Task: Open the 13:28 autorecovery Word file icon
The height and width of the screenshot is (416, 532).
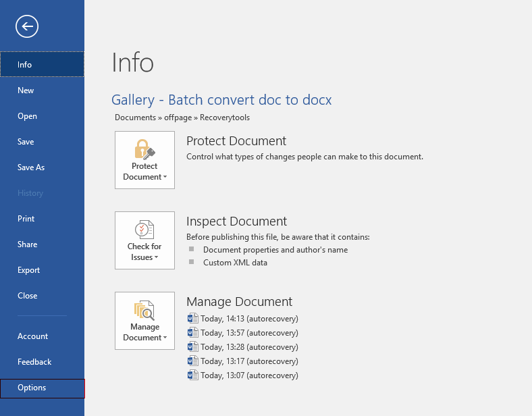Action: [x=192, y=347]
